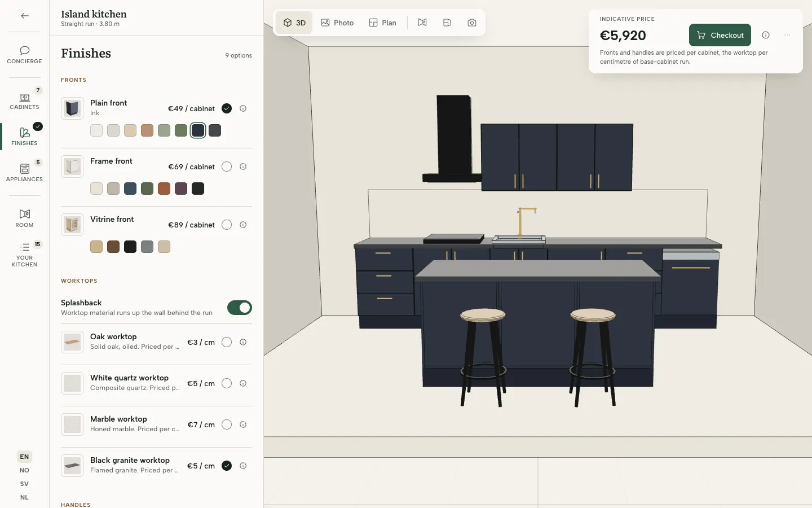Click the Frame front thumbnail
812x508 pixels.
pyautogui.click(x=72, y=167)
